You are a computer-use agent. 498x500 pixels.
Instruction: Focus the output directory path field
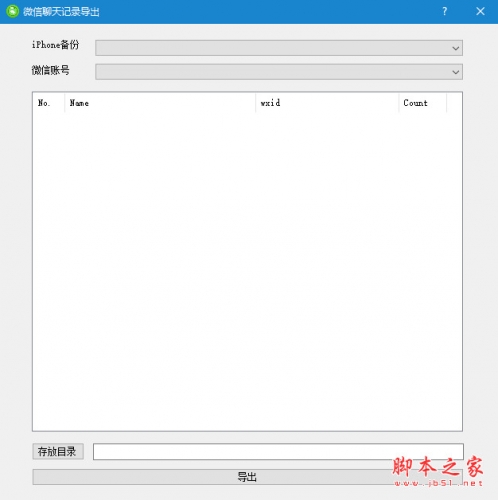pyautogui.click(x=278, y=452)
